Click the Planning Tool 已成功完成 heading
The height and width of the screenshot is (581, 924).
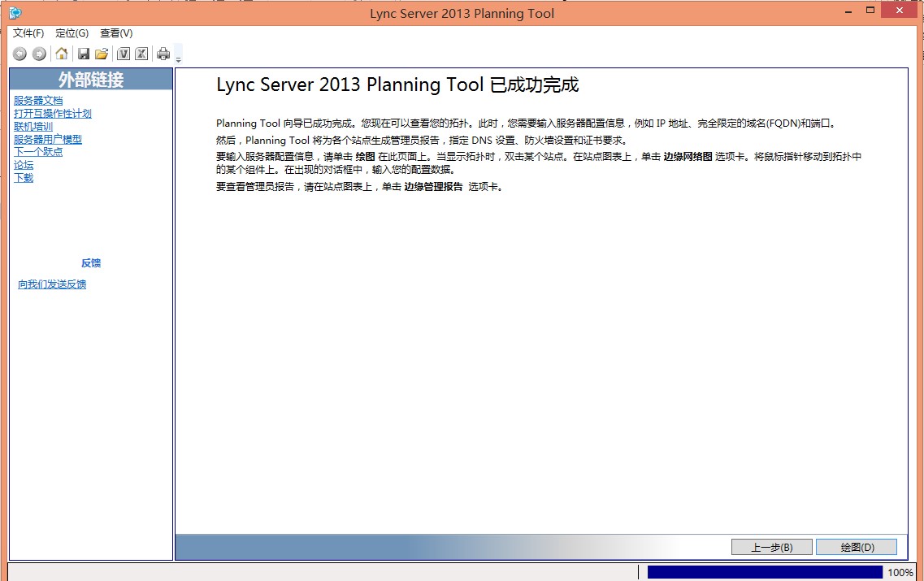[x=397, y=85]
